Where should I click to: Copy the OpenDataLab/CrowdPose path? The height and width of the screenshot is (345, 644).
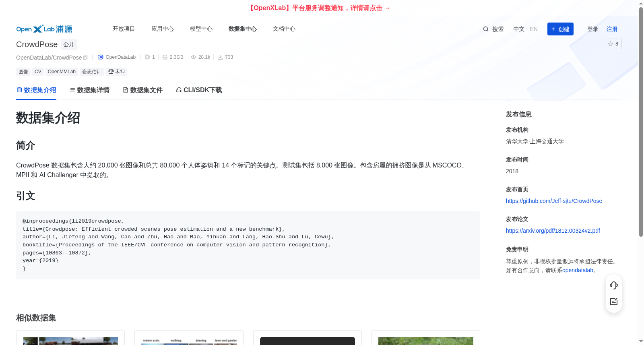pos(85,58)
